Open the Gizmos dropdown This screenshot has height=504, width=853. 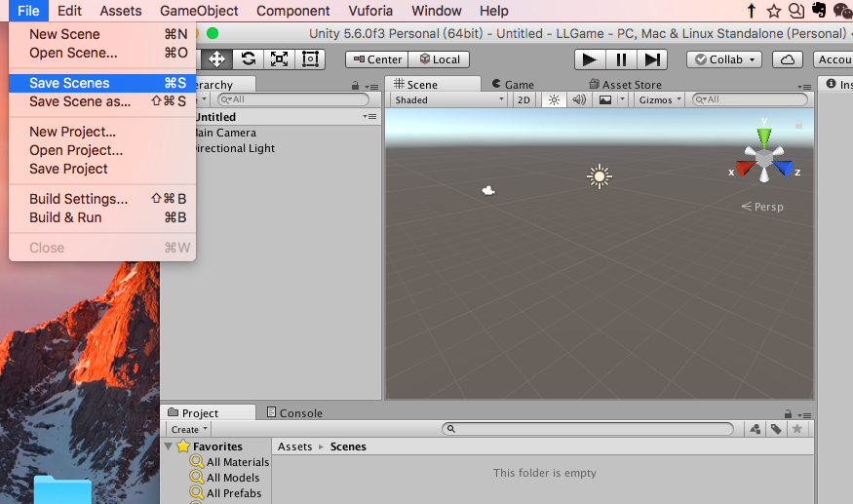click(660, 99)
